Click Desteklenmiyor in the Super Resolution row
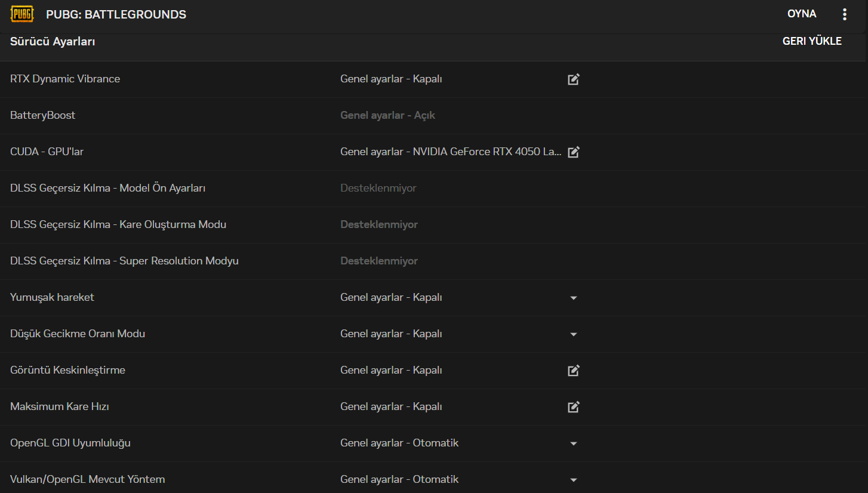 point(379,261)
